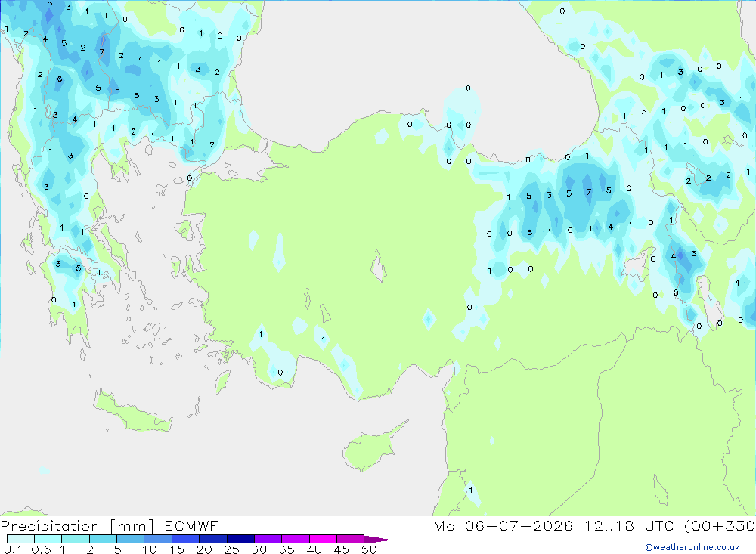Click the legend label "0.1"
Screen dimensions: 756x554
13,549
